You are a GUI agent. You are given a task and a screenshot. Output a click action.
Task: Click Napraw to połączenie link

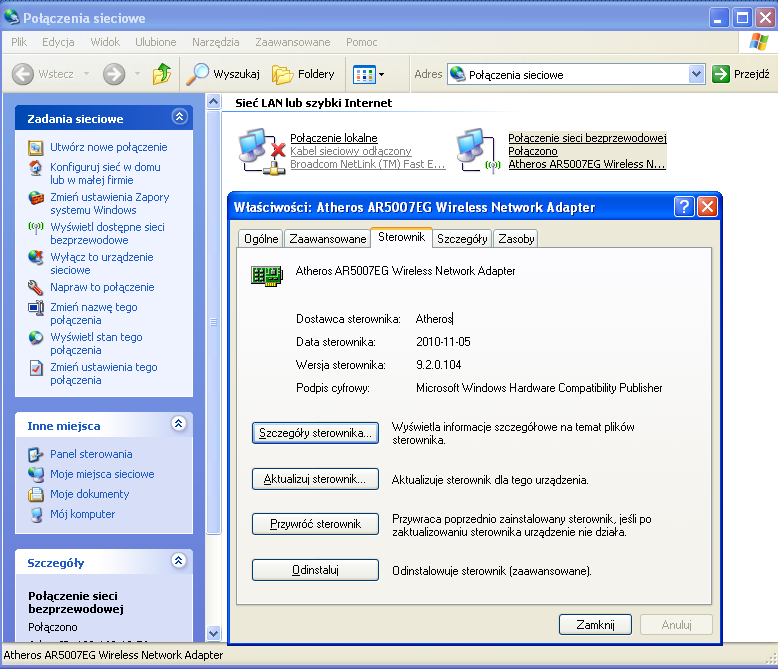(x=102, y=287)
